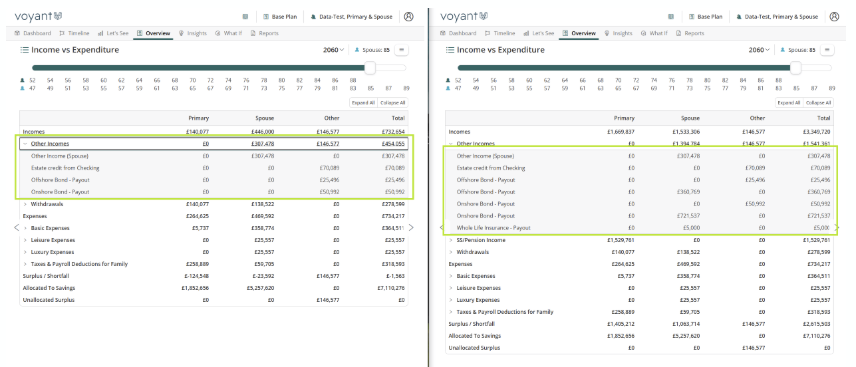
Task: Click 'Other Income (Spouse)' row in left panel
Action: (x=213, y=156)
